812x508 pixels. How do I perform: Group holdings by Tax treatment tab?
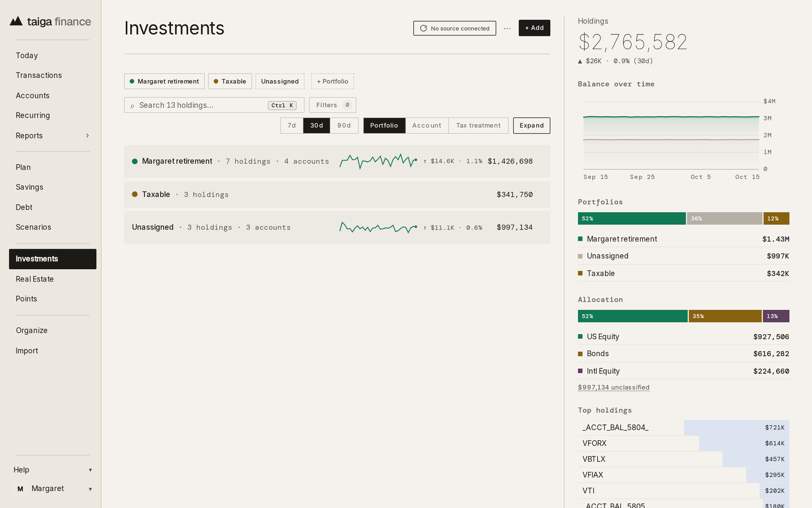click(478, 125)
